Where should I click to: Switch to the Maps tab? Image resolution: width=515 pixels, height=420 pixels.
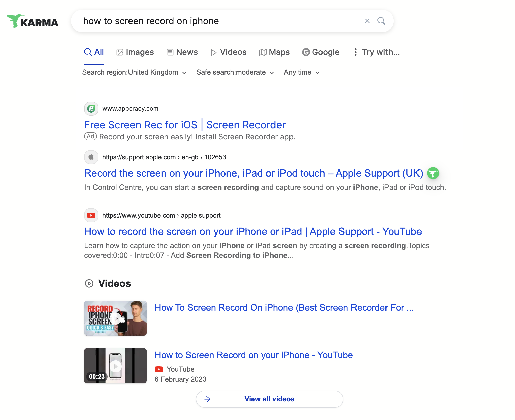tap(274, 52)
